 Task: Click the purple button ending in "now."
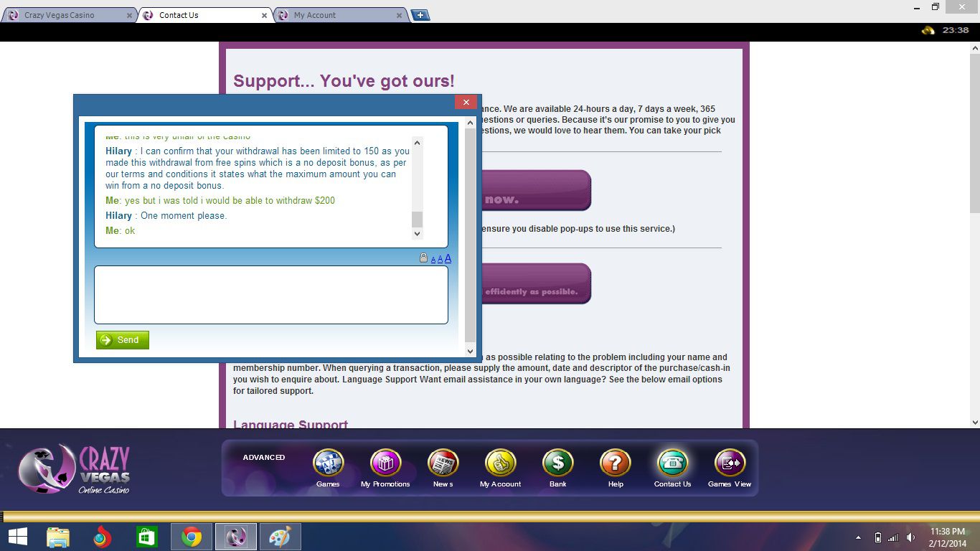coord(536,190)
